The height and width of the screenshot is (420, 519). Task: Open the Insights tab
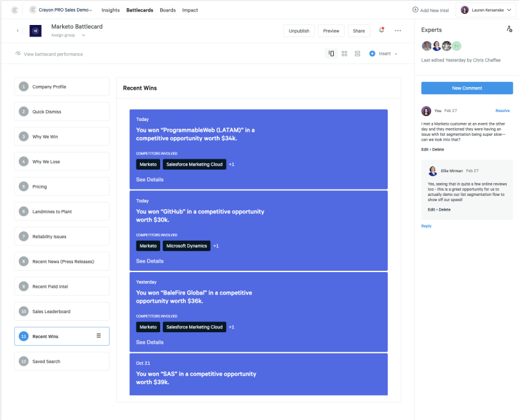tap(111, 10)
